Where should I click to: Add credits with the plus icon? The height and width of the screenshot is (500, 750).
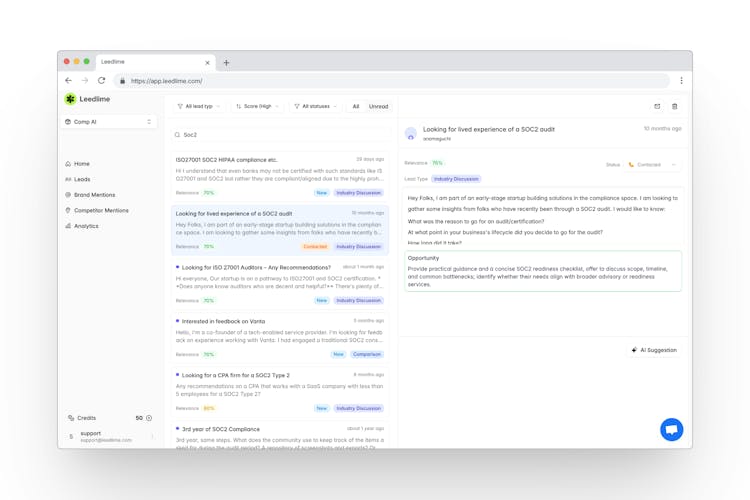click(149, 418)
